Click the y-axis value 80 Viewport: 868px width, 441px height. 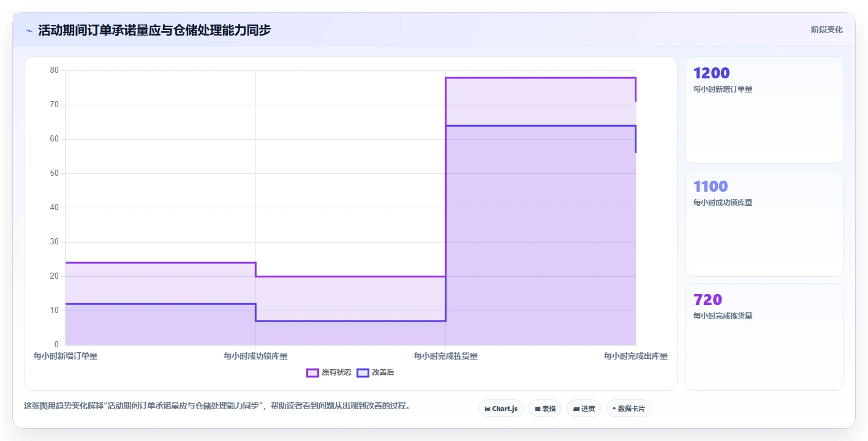coord(55,70)
